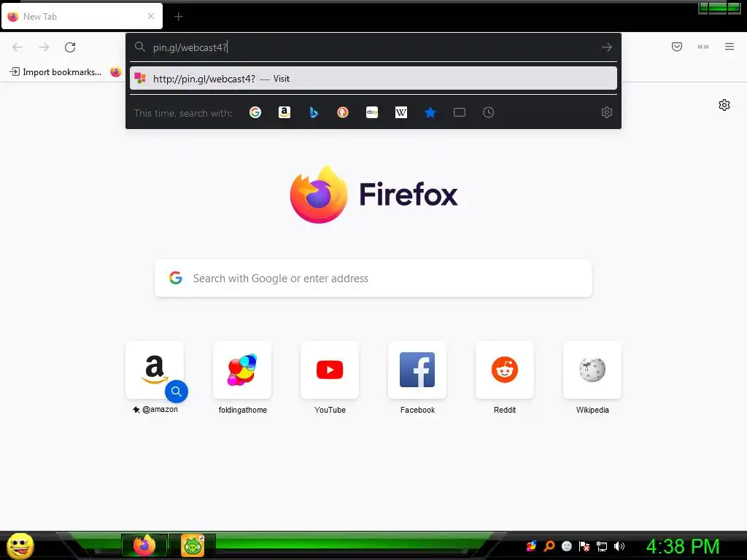Click the Go arrow in address bar
The image size is (747, 560).
[606, 47]
